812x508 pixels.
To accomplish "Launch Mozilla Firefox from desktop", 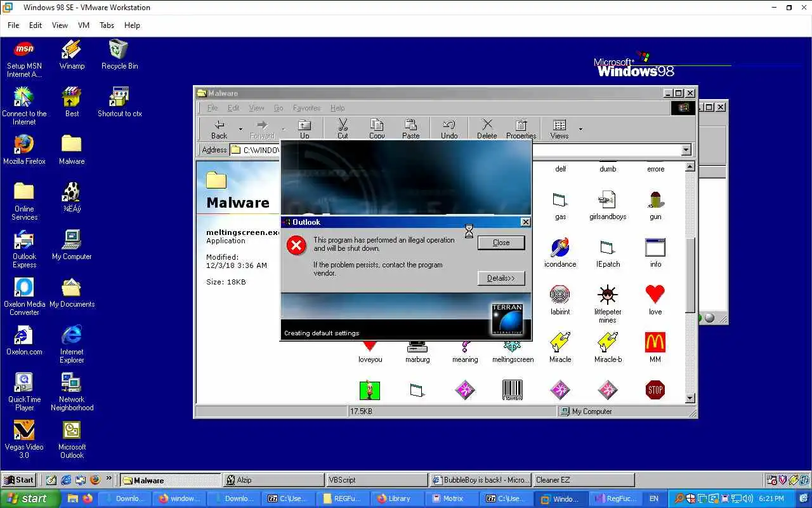I will click(24, 149).
